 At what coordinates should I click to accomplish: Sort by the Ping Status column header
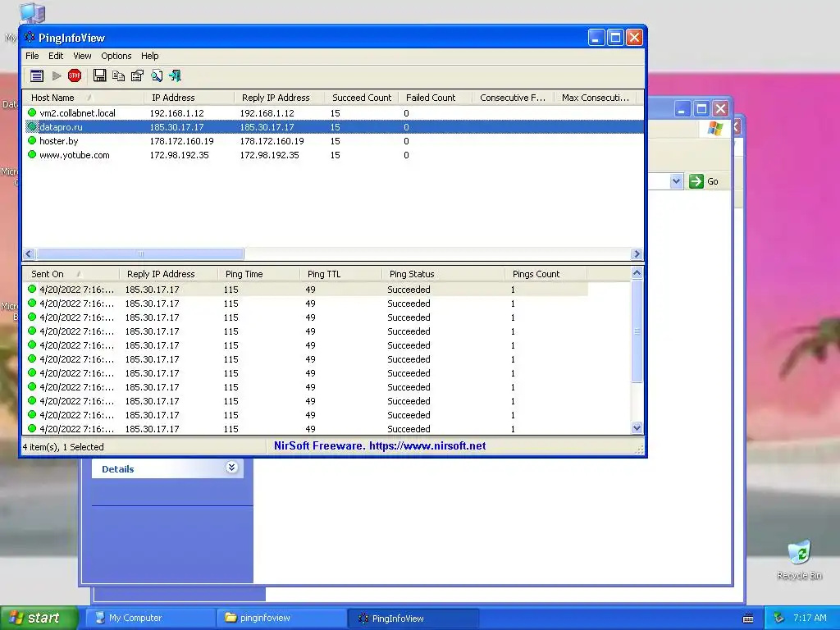coord(444,274)
